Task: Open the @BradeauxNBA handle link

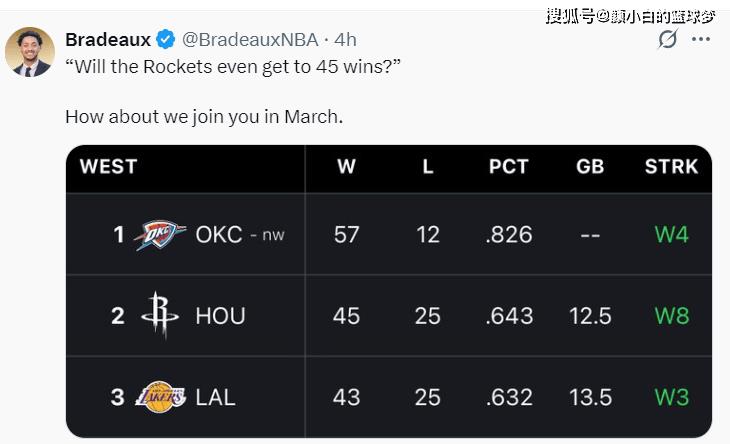Action: (250, 40)
